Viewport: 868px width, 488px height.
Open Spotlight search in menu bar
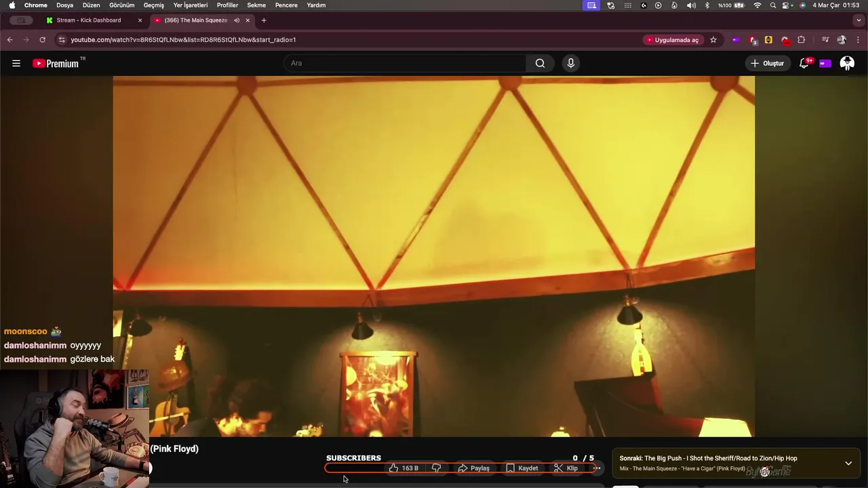tap(773, 5)
